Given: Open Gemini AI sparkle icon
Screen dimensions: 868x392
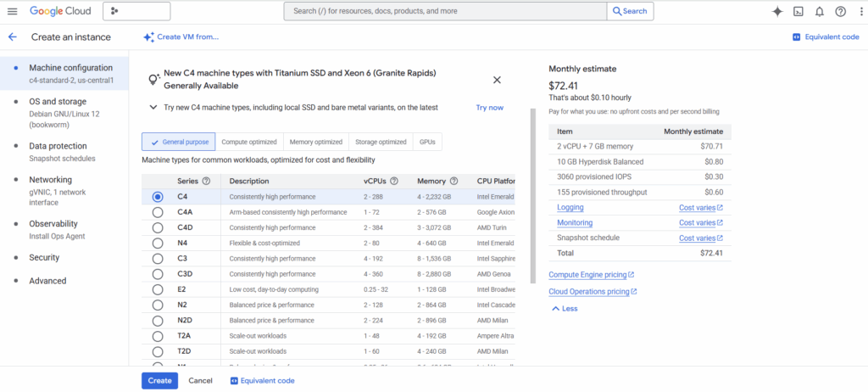Looking at the screenshot, I should click(777, 11).
